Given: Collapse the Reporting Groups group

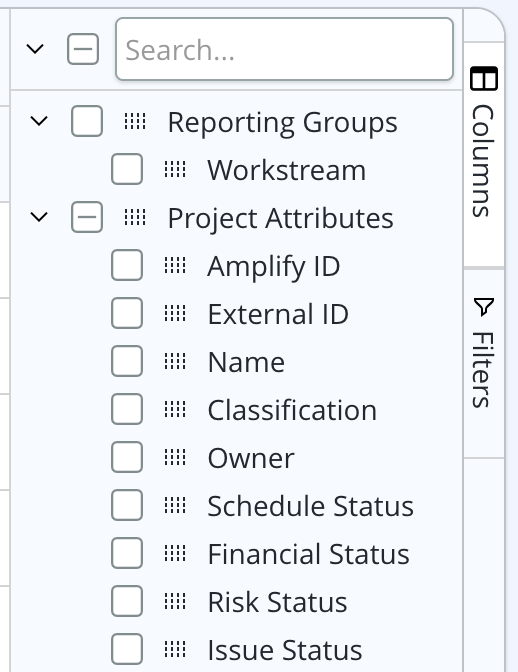Looking at the screenshot, I should point(39,121).
